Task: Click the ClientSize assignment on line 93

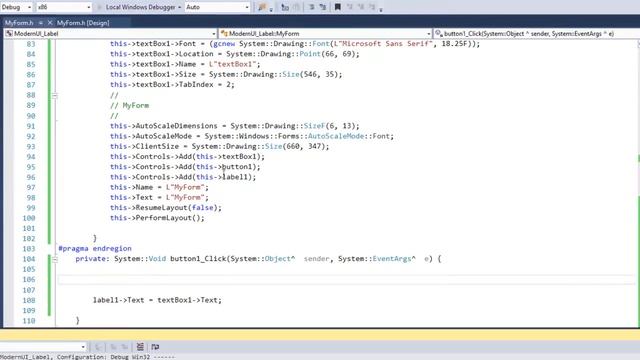Action: 220,147
